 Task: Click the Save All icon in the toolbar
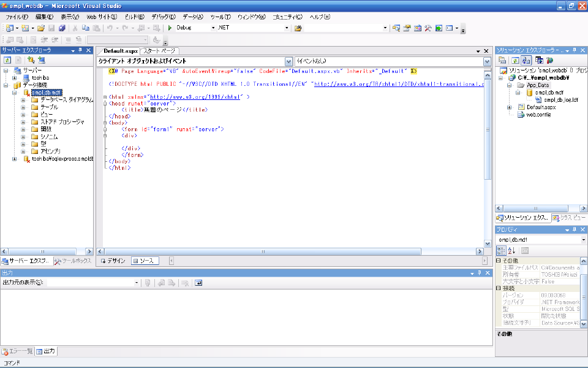(x=62, y=28)
